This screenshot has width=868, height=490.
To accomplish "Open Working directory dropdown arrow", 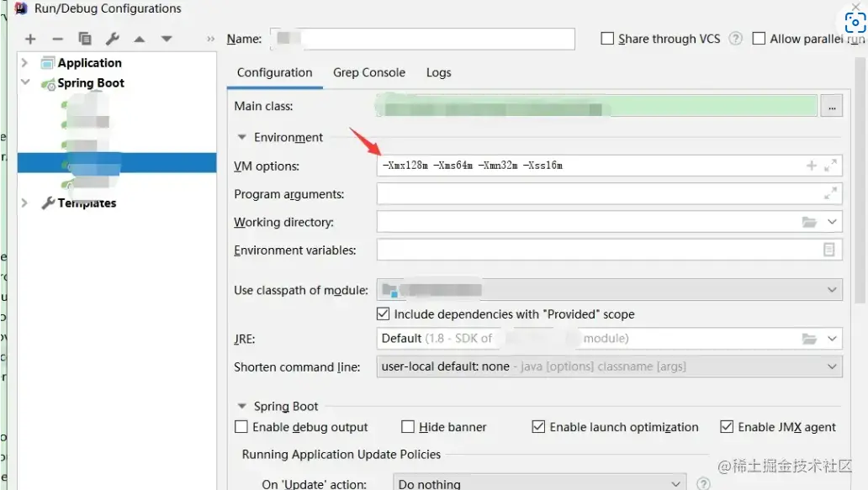I will pos(832,222).
